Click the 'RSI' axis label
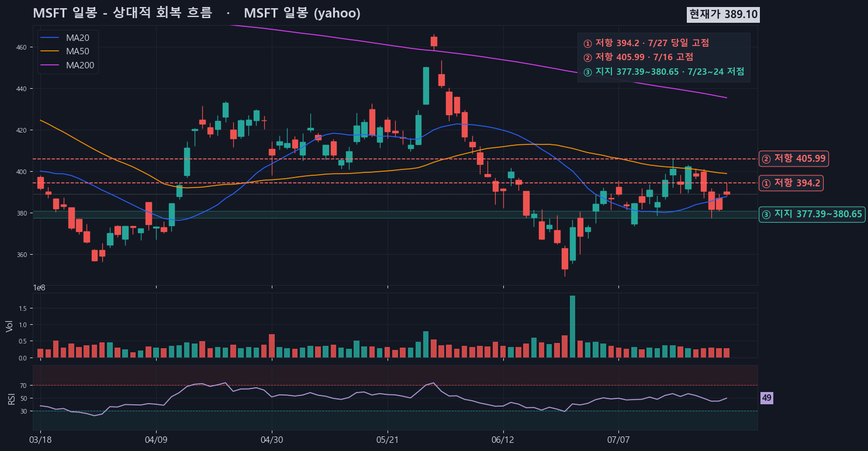The image size is (868, 451). [x=11, y=398]
